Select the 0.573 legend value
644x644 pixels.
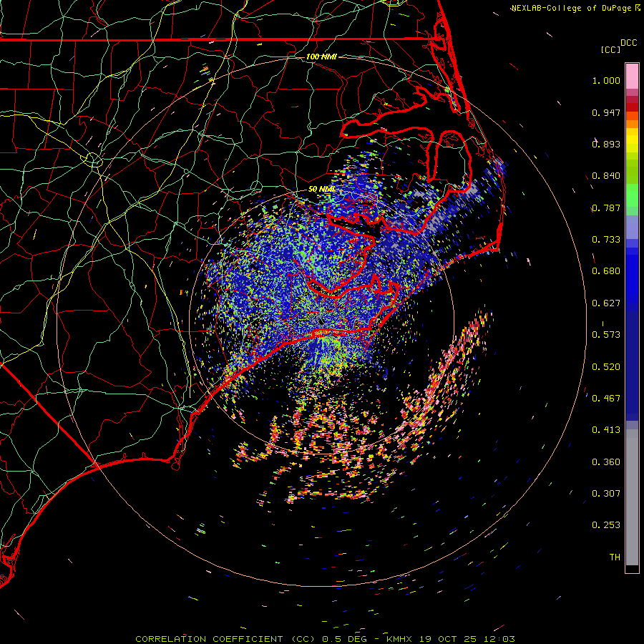coord(606,335)
